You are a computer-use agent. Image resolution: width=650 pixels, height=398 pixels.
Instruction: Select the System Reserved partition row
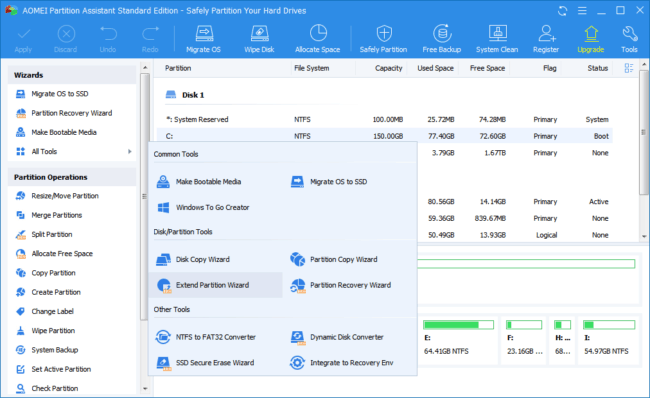(x=384, y=119)
